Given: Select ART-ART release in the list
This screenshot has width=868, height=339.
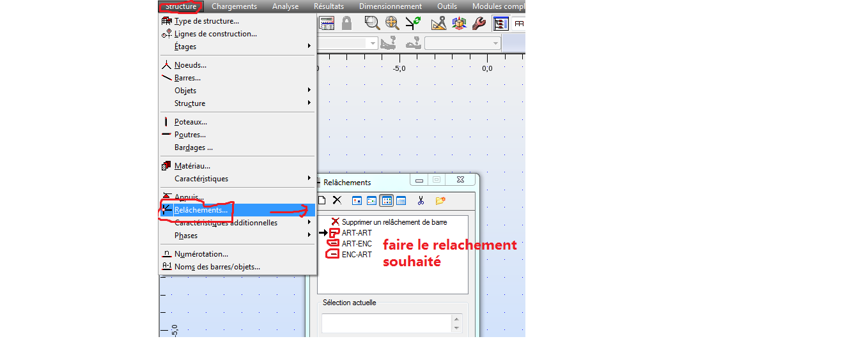Looking at the screenshot, I should click(x=357, y=233).
